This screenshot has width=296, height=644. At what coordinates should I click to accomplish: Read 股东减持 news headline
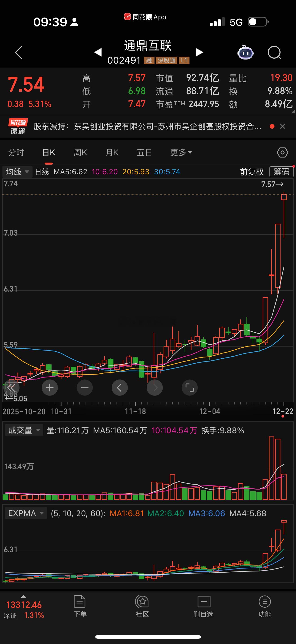[148, 126]
